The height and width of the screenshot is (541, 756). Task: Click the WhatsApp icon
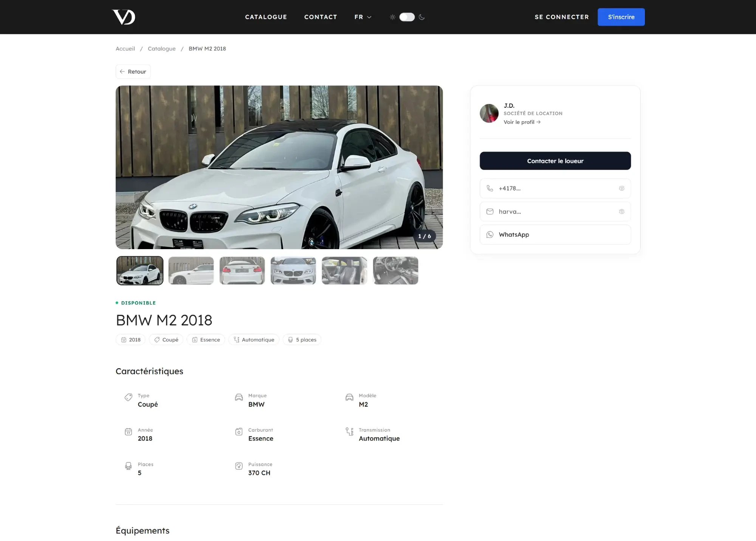[490, 234]
